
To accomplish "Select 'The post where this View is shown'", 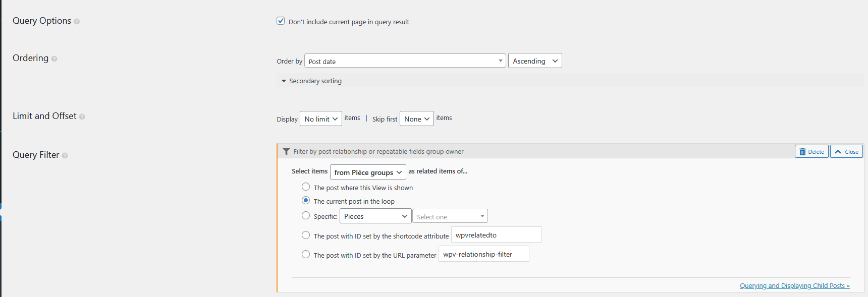I will [306, 187].
